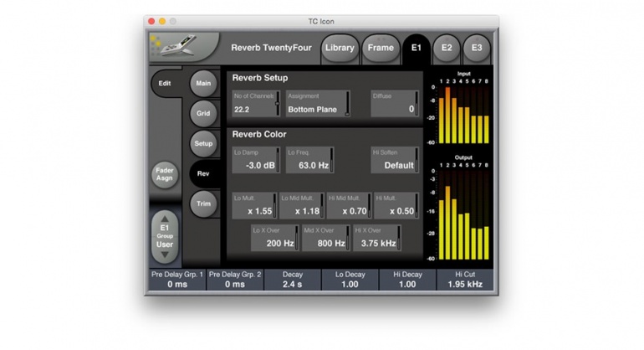Click the down arrow below User

[x=165, y=255]
